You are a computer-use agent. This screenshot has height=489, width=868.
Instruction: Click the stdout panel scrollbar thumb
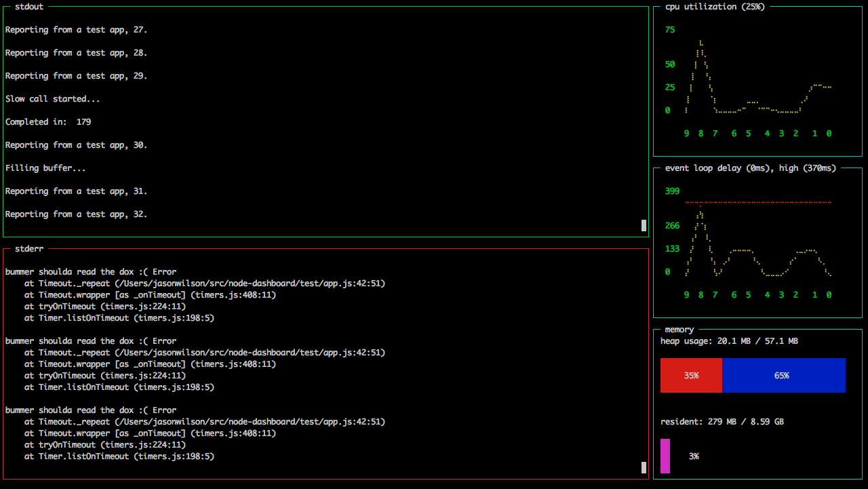point(644,225)
